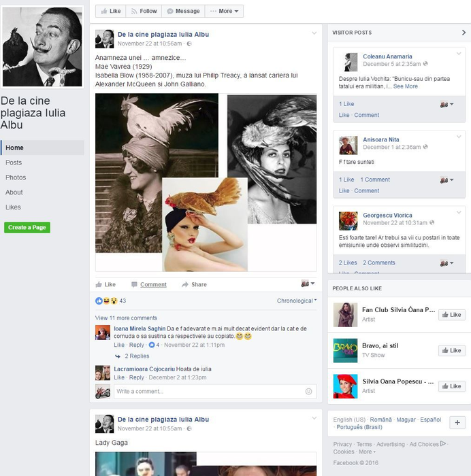Open Likes in the page sidebar
Screen dimensions: 471x476
13,207
